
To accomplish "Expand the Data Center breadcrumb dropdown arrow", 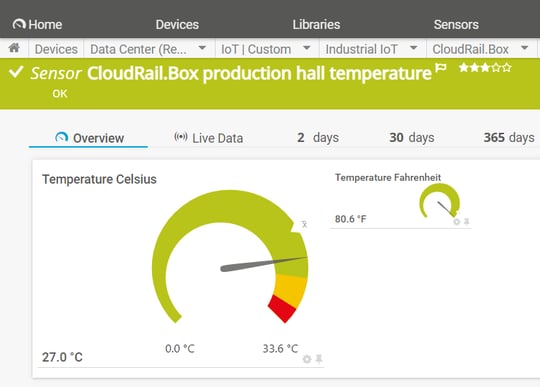I will [202, 48].
